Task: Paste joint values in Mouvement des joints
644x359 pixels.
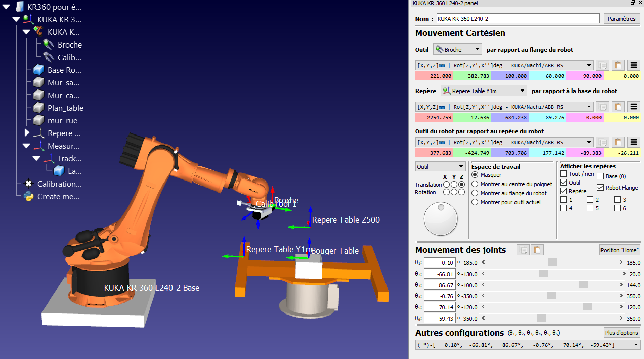Action: pyautogui.click(x=537, y=250)
